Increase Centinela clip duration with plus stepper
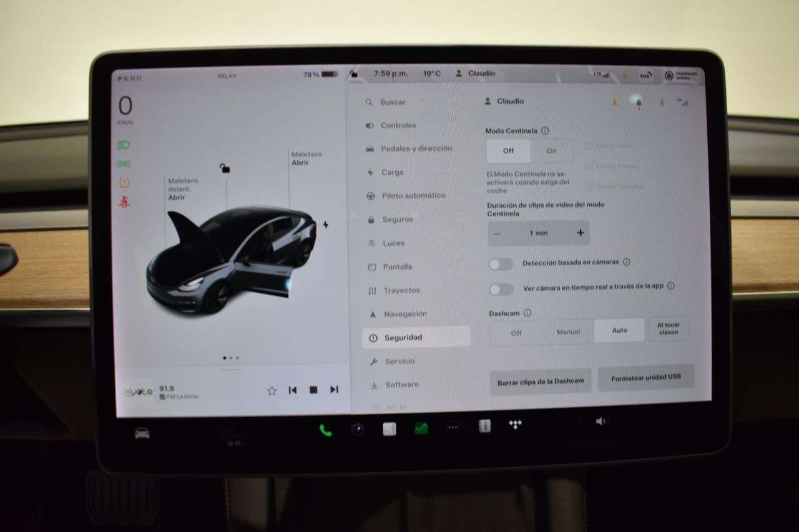 coord(579,232)
